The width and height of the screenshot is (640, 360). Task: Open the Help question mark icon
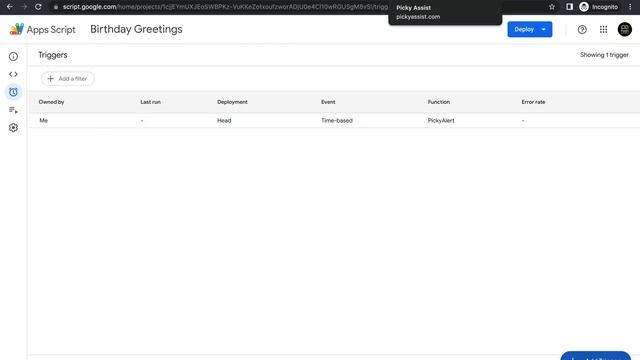point(582,29)
